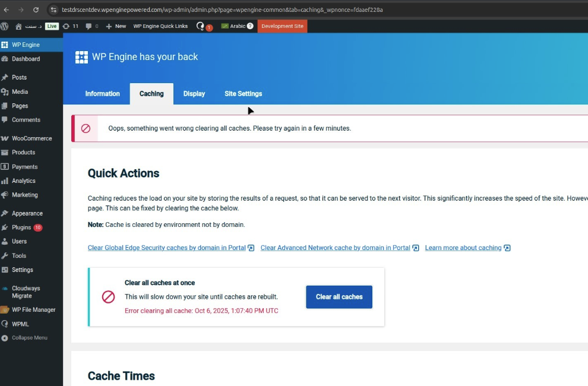The width and height of the screenshot is (588, 386).
Task: Open WooCommerce menu in sidebar
Action: [x=31, y=138]
